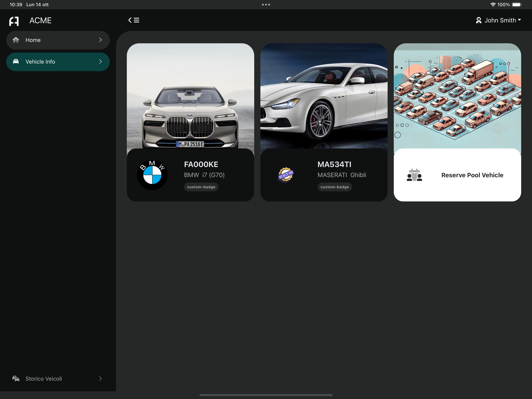Click the John Smith user avatar icon
Screen dimensions: 532x399
click(479, 20)
